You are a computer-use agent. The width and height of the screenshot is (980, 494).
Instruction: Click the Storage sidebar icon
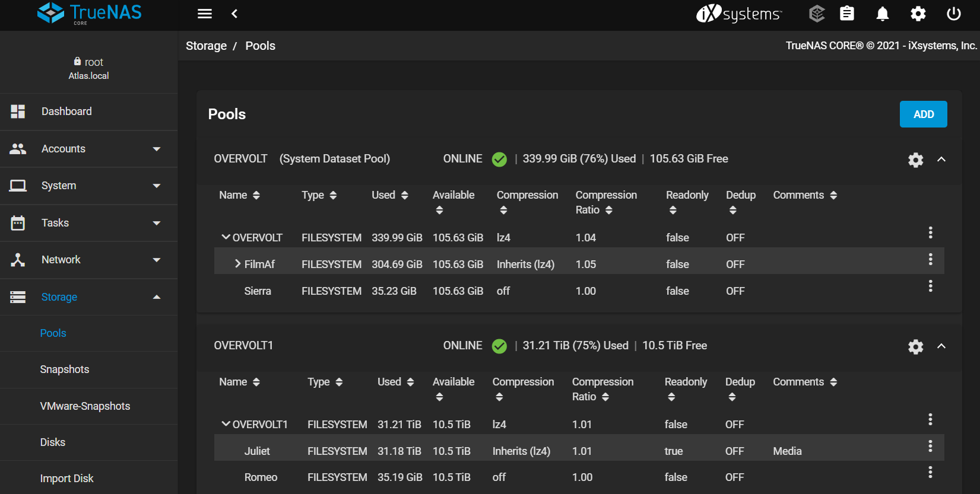click(x=18, y=297)
